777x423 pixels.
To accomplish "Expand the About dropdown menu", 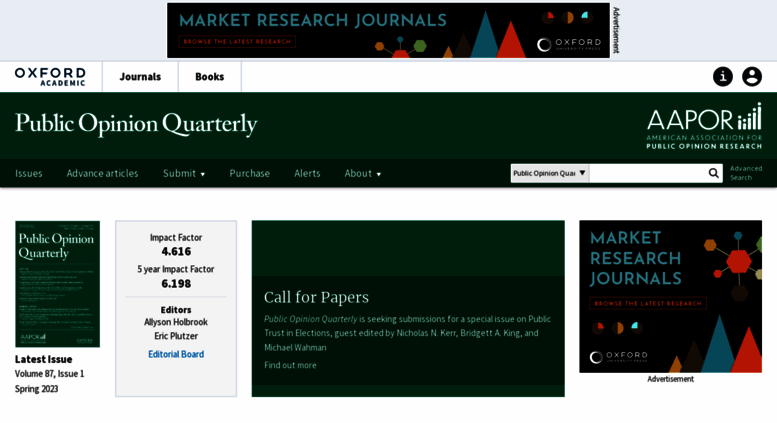I will (x=363, y=173).
